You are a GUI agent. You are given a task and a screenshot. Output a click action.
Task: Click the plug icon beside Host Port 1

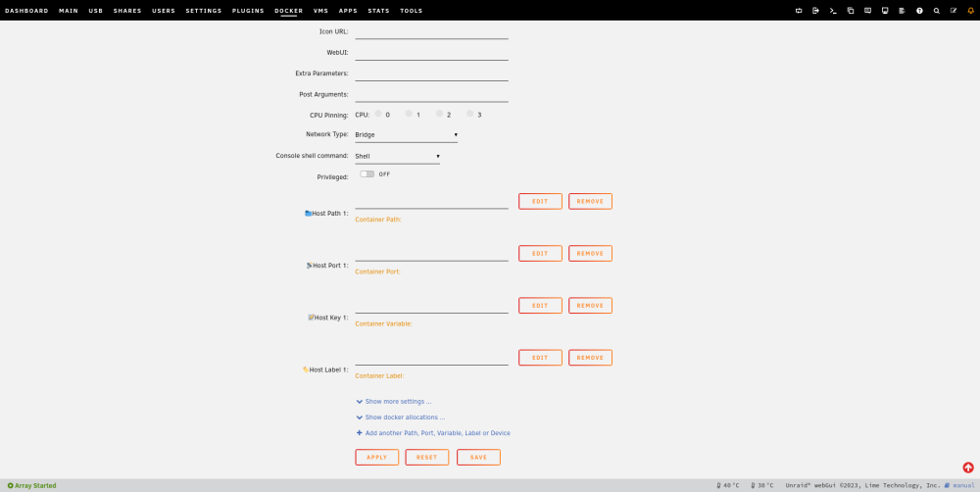(x=310, y=265)
